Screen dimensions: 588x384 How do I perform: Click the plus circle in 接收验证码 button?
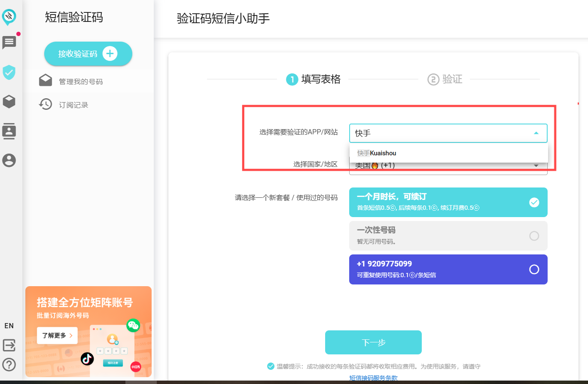click(x=110, y=54)
